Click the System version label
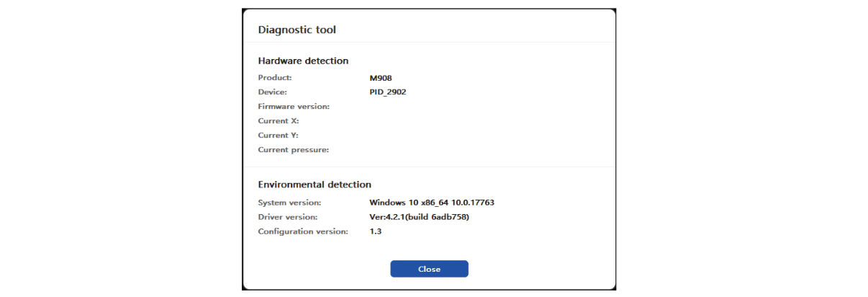 tap(289, 203)
